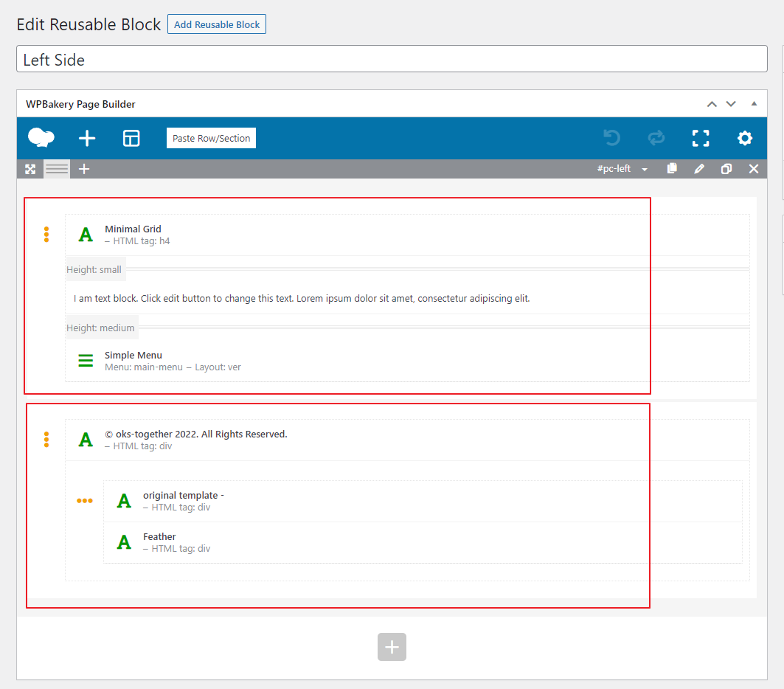Click the undo arrow icon
This screenshot has width=784, height=689.
coord(611,137)
